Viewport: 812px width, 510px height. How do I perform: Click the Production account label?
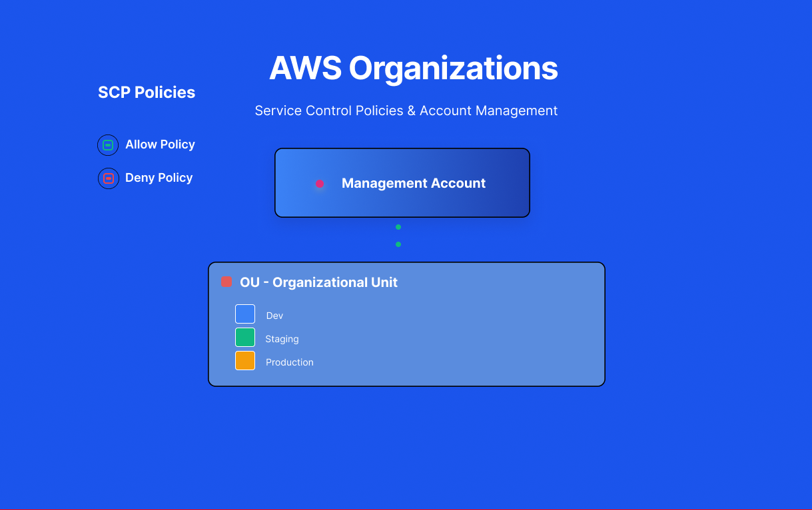[x=290, y=362]
